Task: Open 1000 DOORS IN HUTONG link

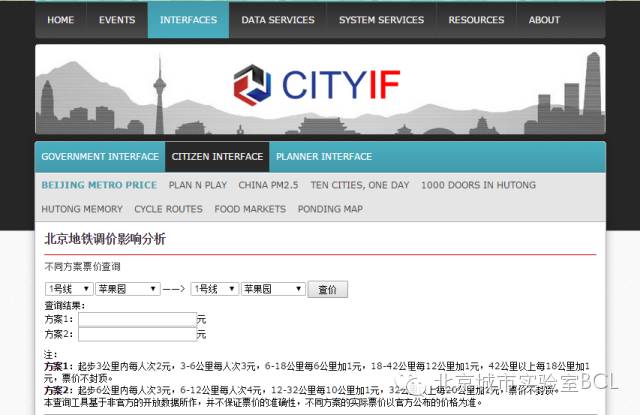Action: pyautogui.click(x=478, y=185)
